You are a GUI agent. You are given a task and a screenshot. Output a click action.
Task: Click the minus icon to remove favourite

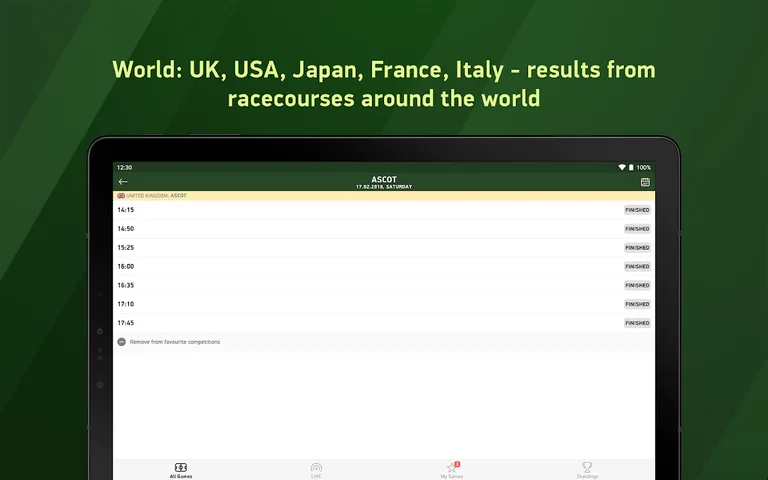coord(121,342)
